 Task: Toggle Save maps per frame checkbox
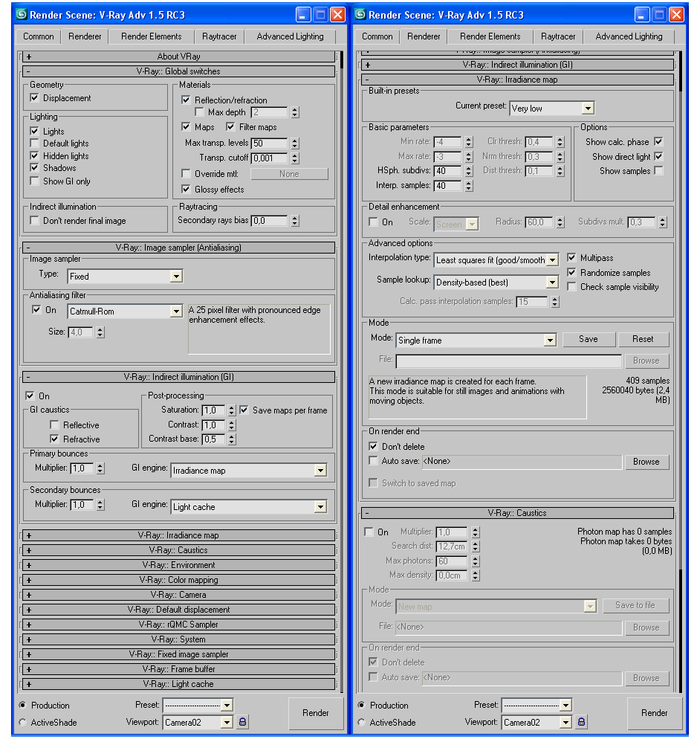(x=244, y=410)
